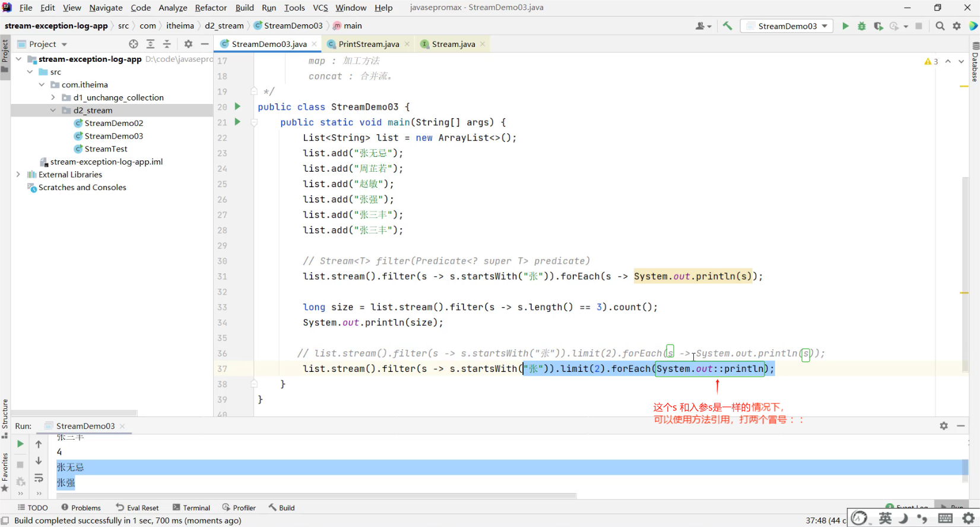Build project using the hammer icon
980x527 pixels.
click(x=728, y=26)
